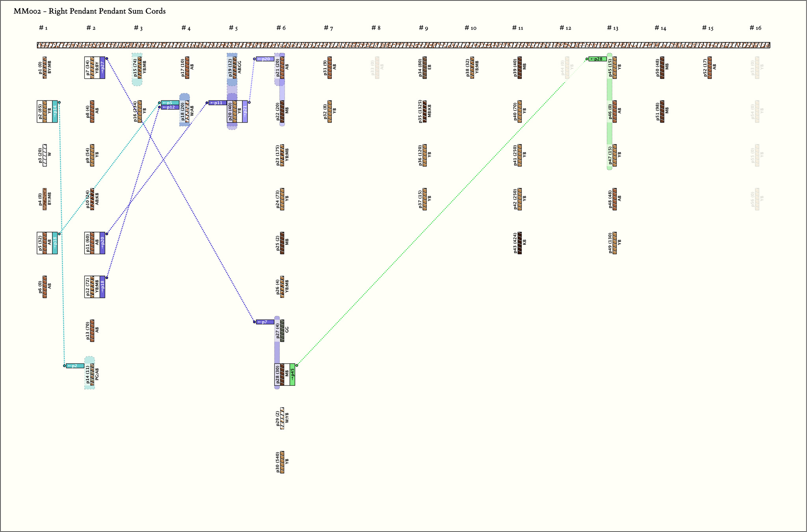Select cord p30 (540) YB
Viewport: 807px width, 532px height.
[x=282, y=462]
